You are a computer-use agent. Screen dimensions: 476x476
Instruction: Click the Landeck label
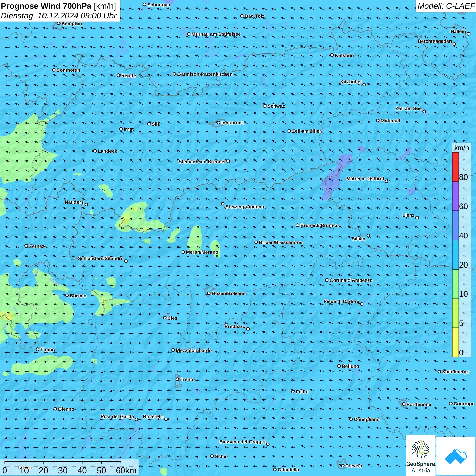107,151
